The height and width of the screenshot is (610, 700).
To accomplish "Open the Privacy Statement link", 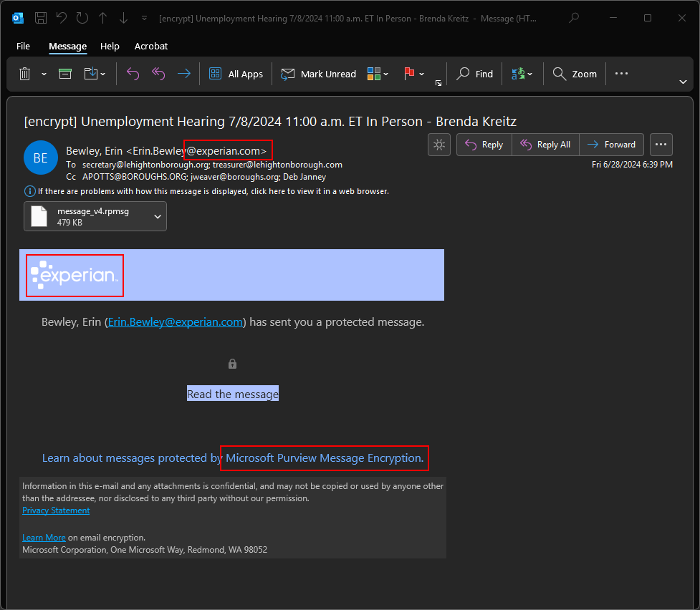I will [56, 510].
